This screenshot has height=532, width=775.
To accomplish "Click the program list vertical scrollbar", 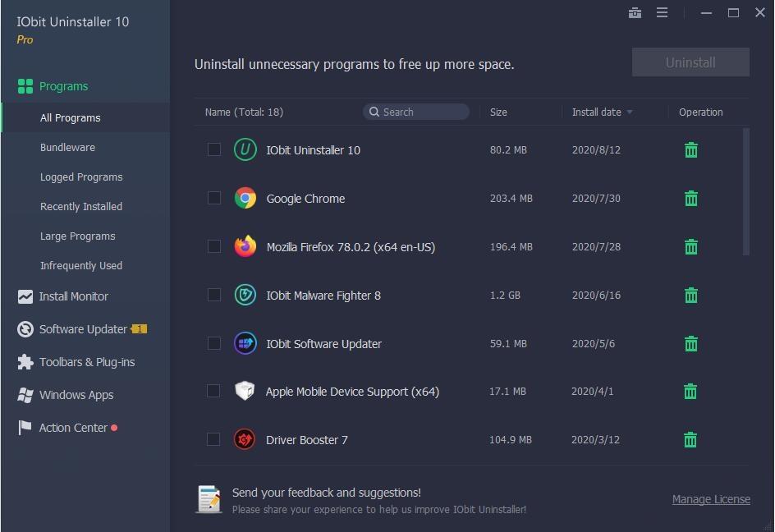I will [x=745, y=192].
